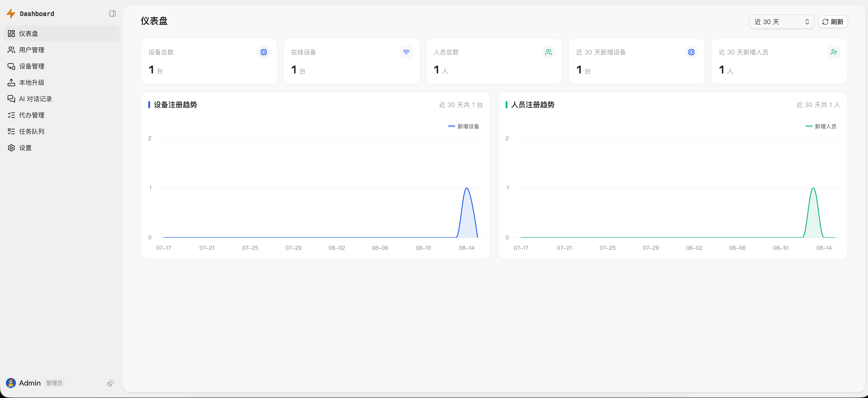Click 近 30 天共 1 人 summary text

pyautogui.click(x=818, y=105)
